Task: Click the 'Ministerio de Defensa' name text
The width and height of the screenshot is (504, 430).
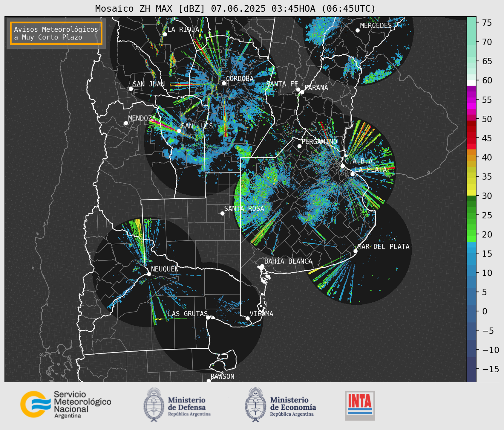Action: (187, 404)
